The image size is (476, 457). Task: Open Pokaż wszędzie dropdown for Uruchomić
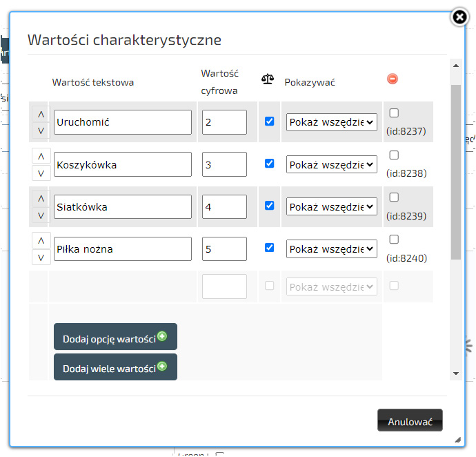332,122
